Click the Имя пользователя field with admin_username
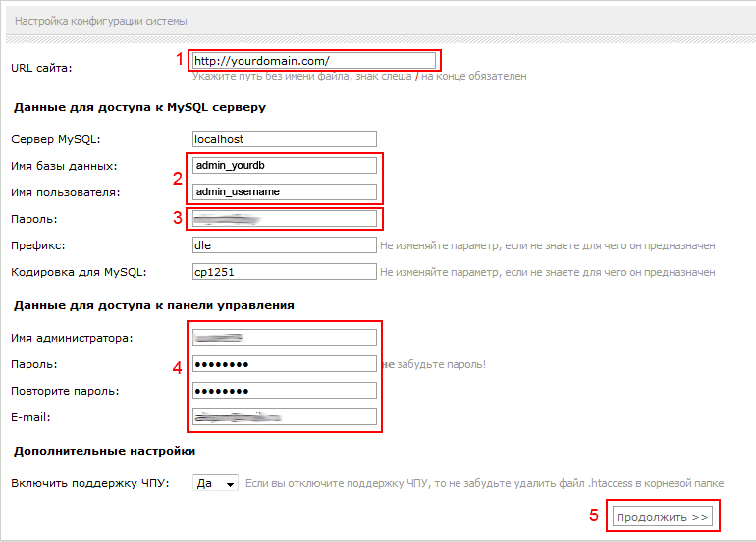This screenshot has width=756, height=542. [285, 192]
